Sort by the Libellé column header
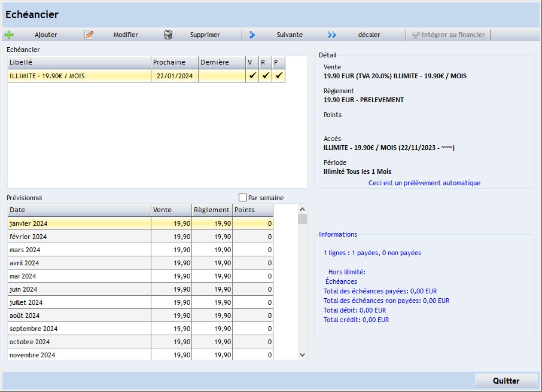 (x=78, y=62)
